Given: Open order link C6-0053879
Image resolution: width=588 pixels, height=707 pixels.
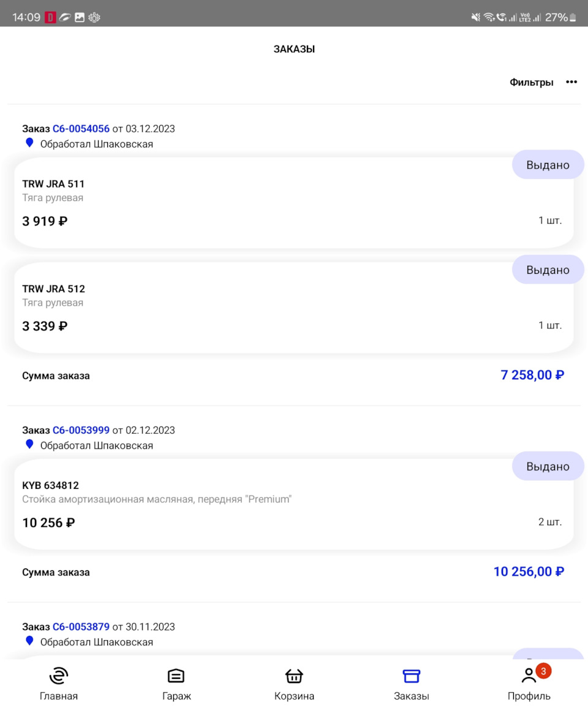Looking at the screenshot, I should [81, 627].
